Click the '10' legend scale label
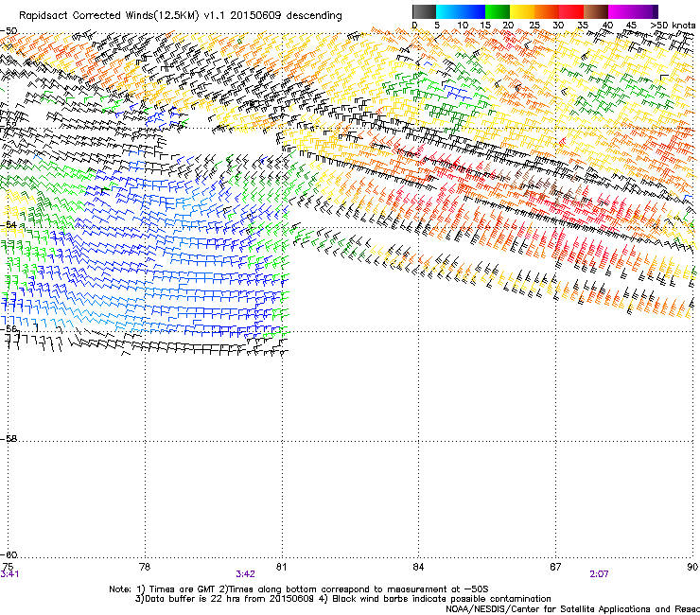 pyautogui.click(x=463, y=25)
